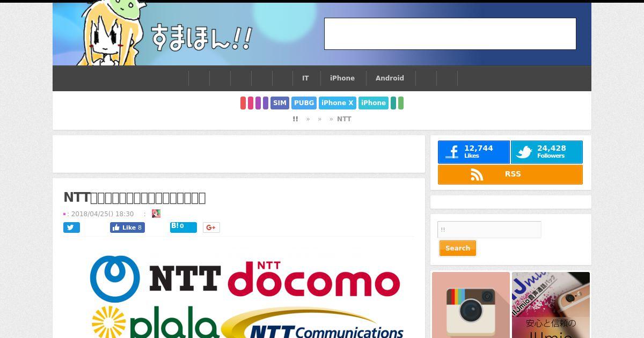Open the iPhone item in the dark navigation bar
The image size is (644, 338).
click(x=342, y=78)
